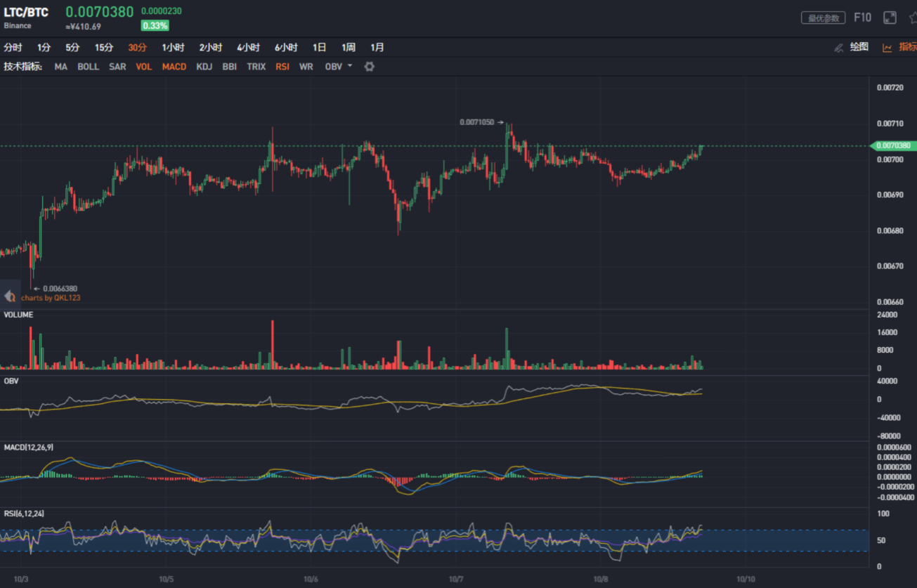Open the 绘图 drawing tools
This screenshot has width=917, height=588.
click(859, 47)
